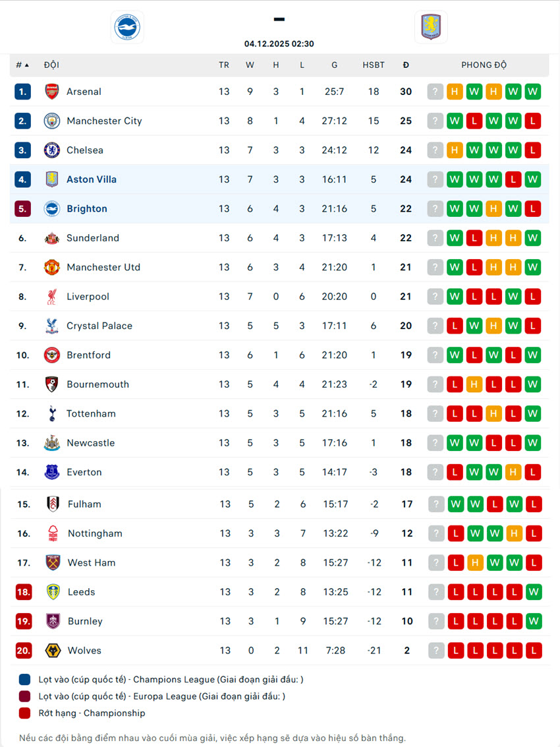Click the Liverpool club logo
560x747 pixels.
(52, 297)
